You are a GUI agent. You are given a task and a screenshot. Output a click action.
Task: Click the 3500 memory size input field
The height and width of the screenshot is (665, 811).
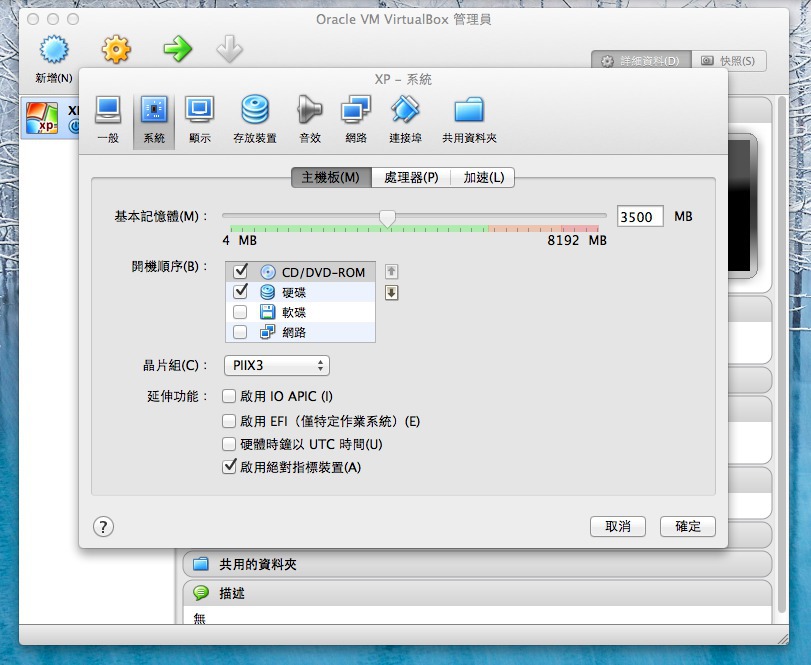[640, 217]
